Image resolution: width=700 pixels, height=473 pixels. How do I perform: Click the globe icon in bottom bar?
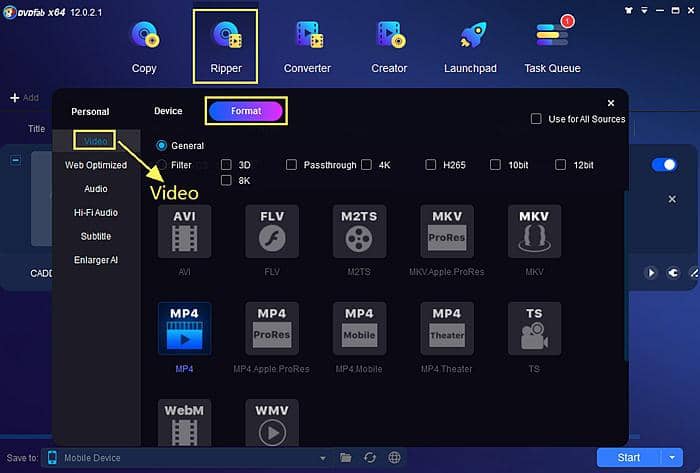click(394, 457)
